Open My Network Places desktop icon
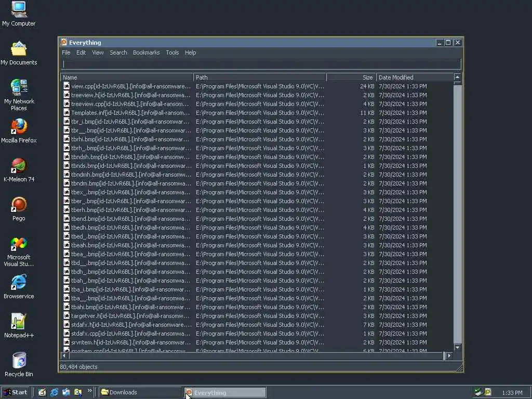The image size is (532, 399). 19,95
